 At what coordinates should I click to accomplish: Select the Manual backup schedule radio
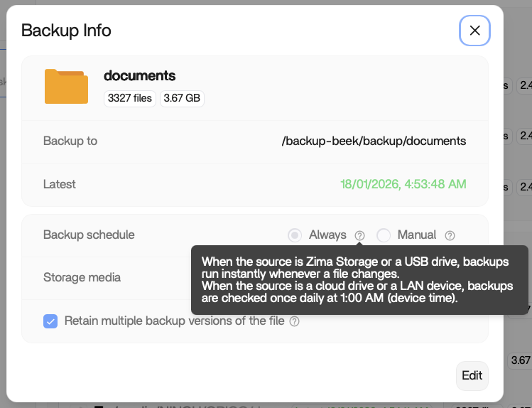[x=384, y=235]
